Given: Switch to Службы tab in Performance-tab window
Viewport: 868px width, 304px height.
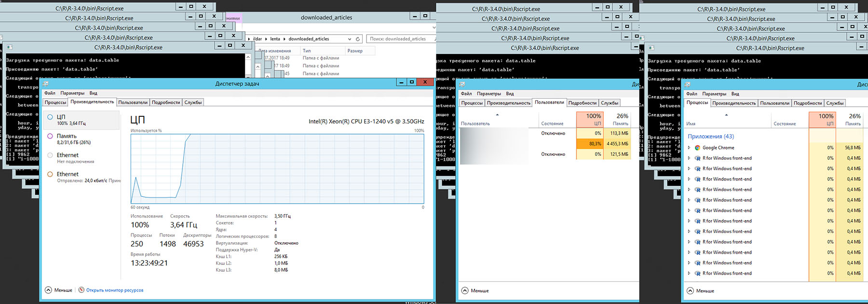Looking at the screenshot, I should click(x=193, y=102).
